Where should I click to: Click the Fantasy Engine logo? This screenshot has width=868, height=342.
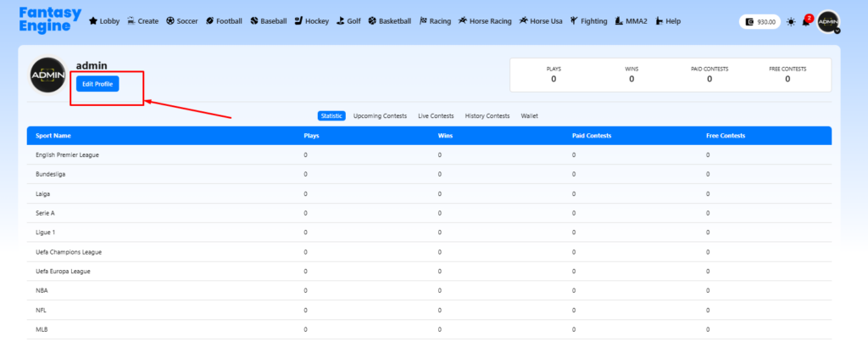point(51,20)
